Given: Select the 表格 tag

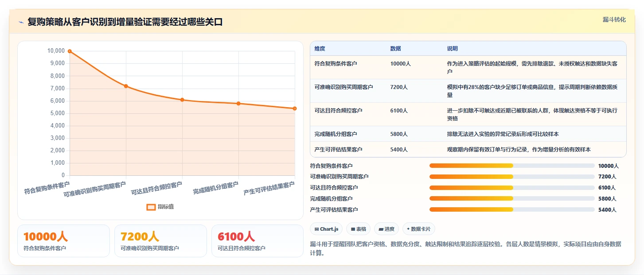Looking at the screenshot, I should tap(359, 229).
